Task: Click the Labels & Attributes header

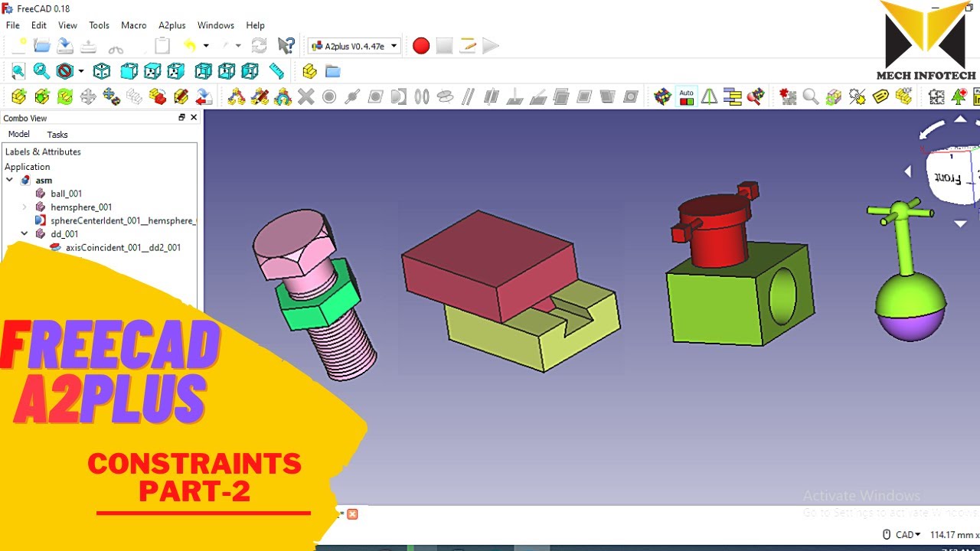Action: click(43, 152)
